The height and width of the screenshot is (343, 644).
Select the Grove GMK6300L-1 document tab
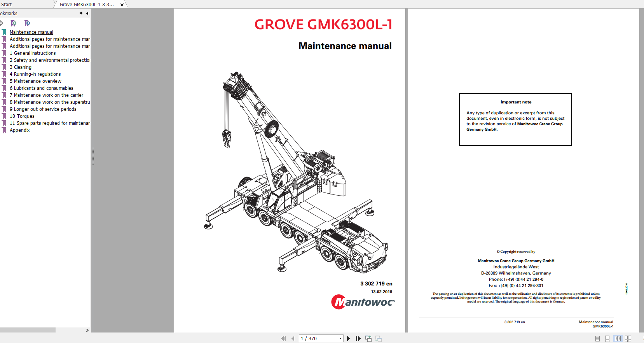pyautogui.click(x=87, y=5)
